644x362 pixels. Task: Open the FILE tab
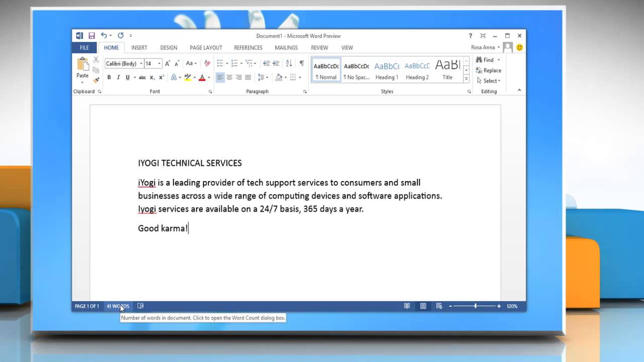click(85, 48)
